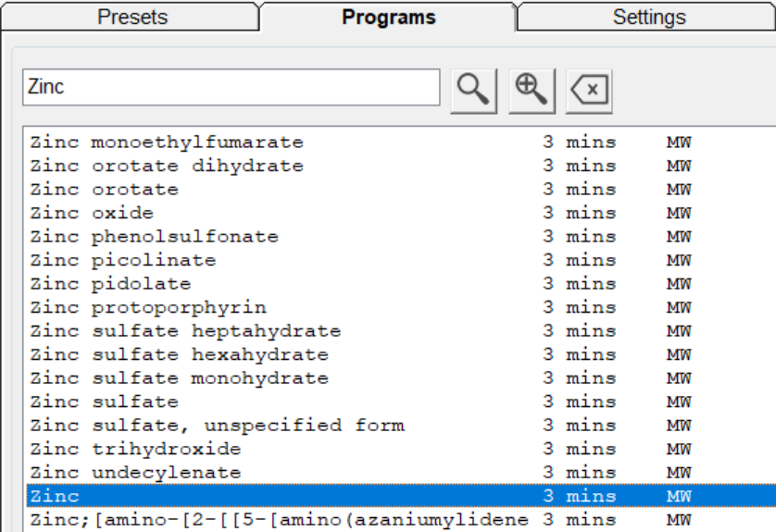This screenshot has height=532, width=776.
Task: Choose Zinc sulfate, unspecified form
Action: pos(217,426)
